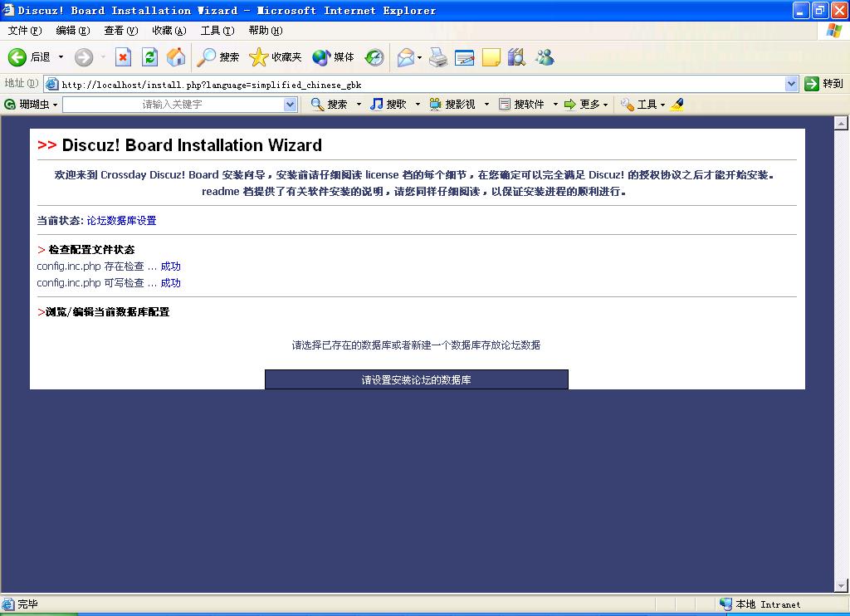Click the highlighter pen icon
Image resolution: width=850 pixels, height=616 pixels.
pos(677,104)
